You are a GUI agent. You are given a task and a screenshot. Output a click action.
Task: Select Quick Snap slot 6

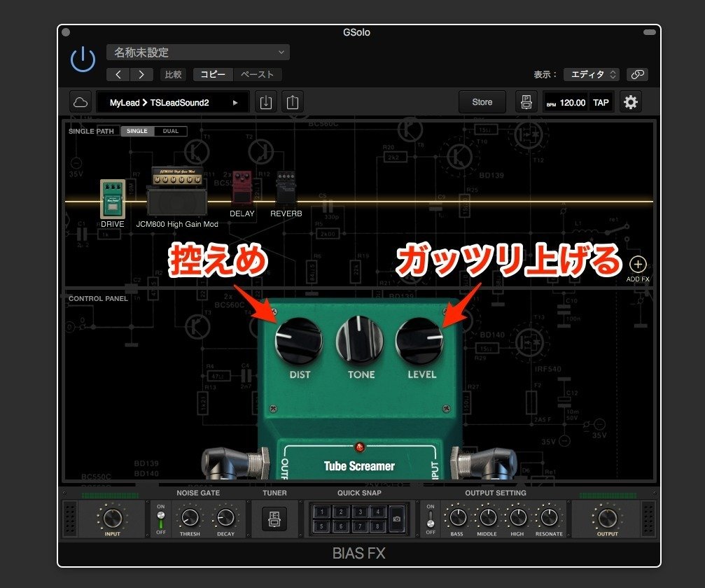[341, 526]
